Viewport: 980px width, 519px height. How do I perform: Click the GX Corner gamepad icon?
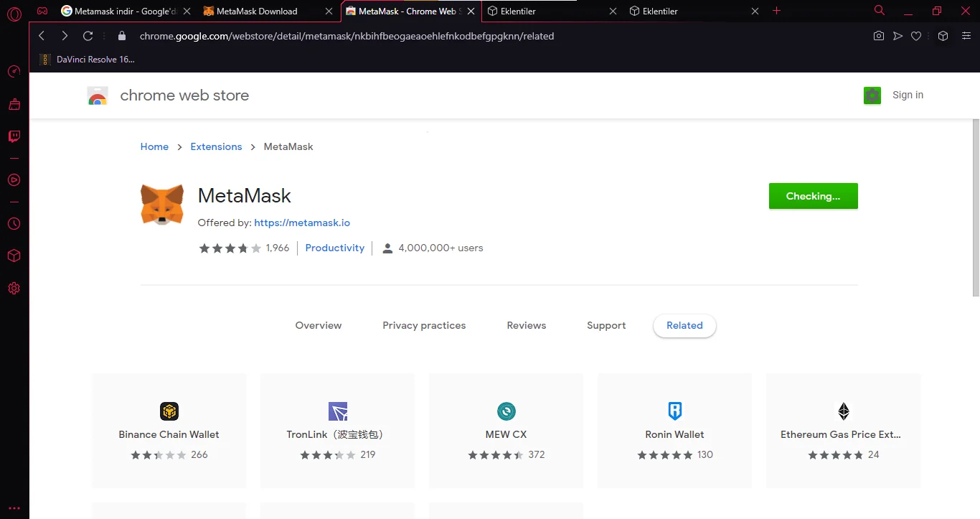click(x=43, y=11)
